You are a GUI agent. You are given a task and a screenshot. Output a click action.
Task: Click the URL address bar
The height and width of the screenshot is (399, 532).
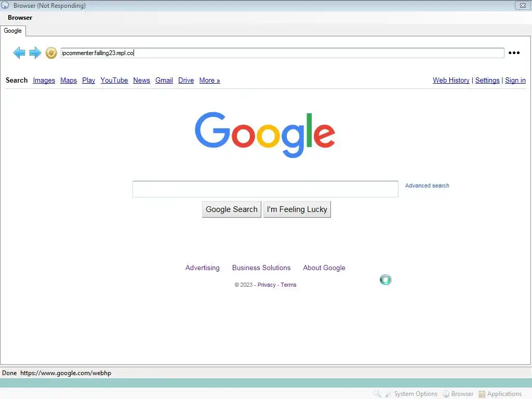pyautogui.click(x=282, y=53)
